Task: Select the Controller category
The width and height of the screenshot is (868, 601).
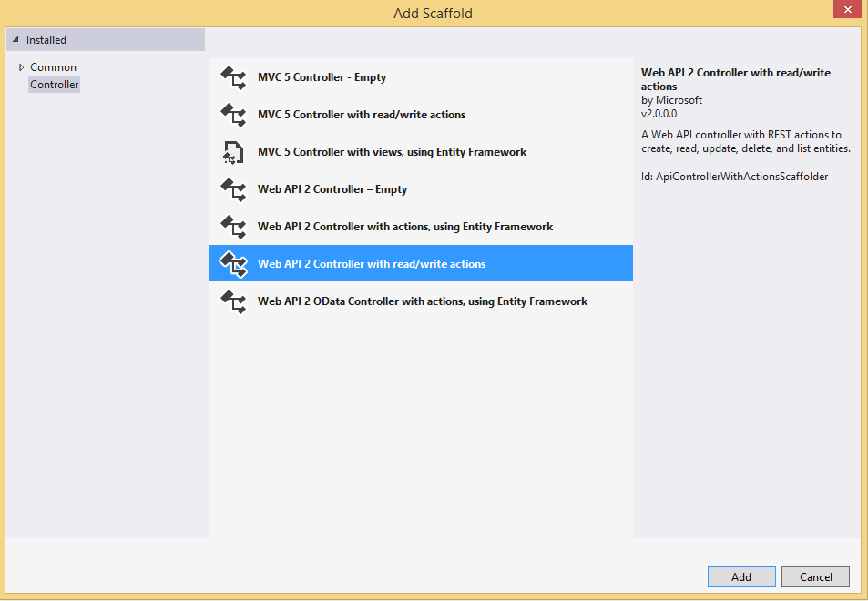Action: tap(55, 85)
